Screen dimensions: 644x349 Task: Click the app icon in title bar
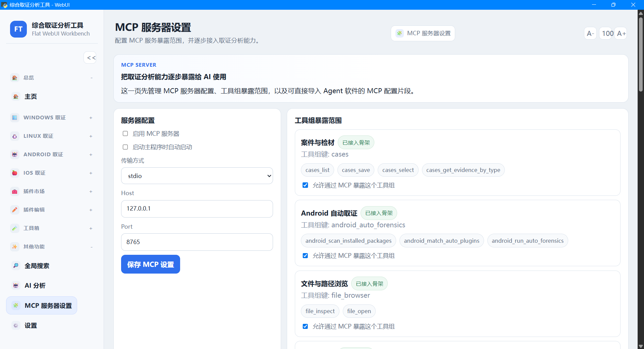(4, 5)
